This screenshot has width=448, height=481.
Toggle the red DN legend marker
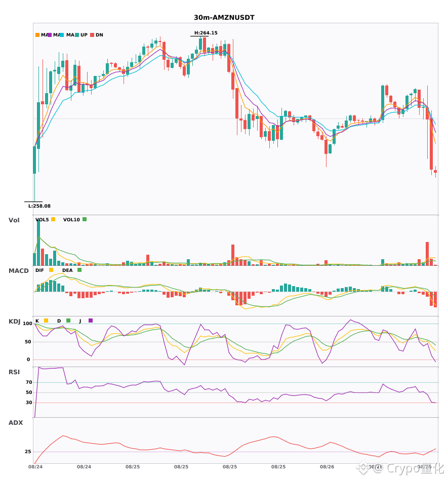click(x=92, y=35)
